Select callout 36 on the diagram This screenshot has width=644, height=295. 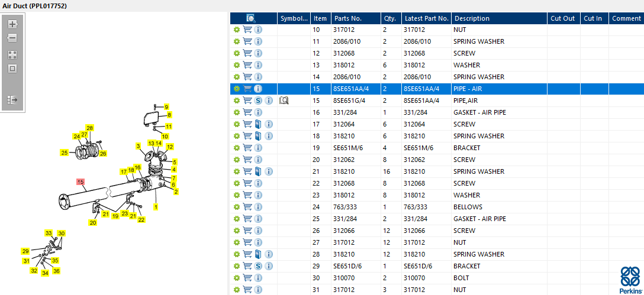(56, 271)
